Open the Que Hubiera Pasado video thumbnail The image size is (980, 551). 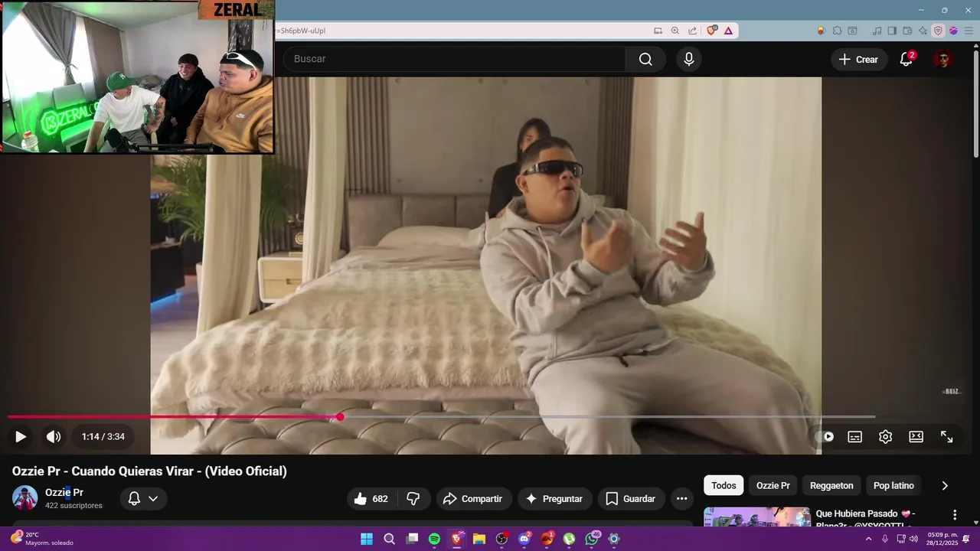[x=757, y=517]
